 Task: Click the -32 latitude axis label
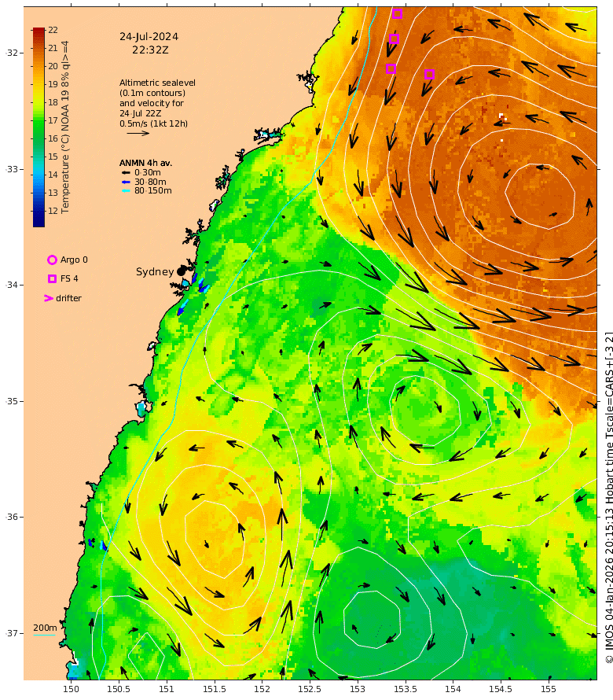(12, 53)
